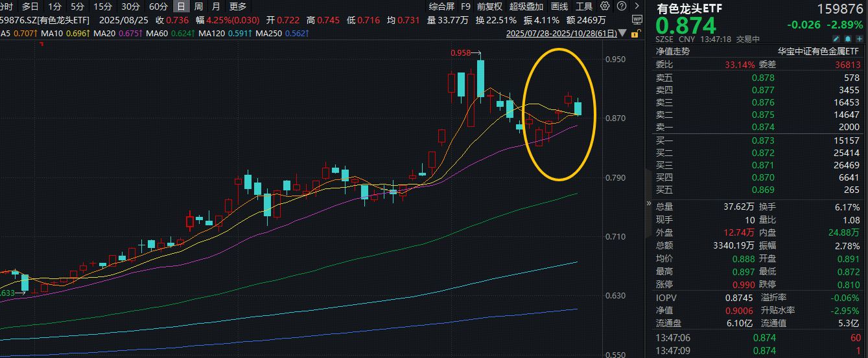The image size is (868, 358).
Task: Collapse the right quote panel arrow
Action: pos(649,203)
